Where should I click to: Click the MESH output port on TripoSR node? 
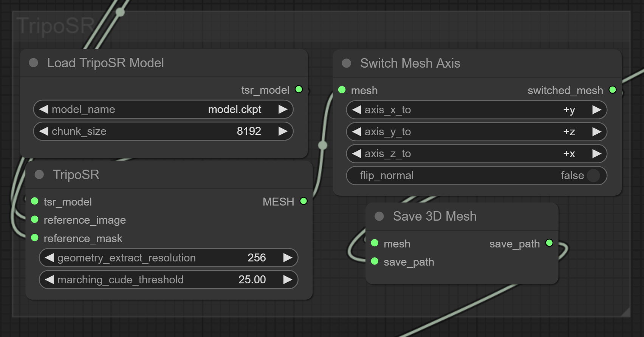(x=303, y=201)
